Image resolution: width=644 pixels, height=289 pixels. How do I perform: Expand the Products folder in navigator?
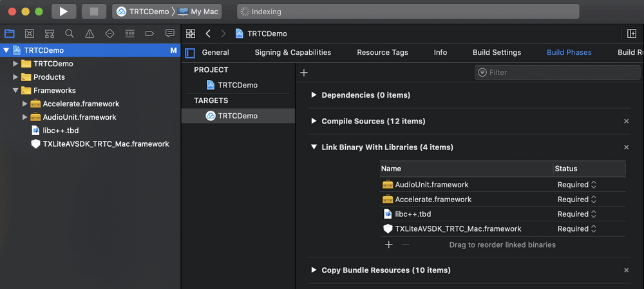(x=16, y=77)
